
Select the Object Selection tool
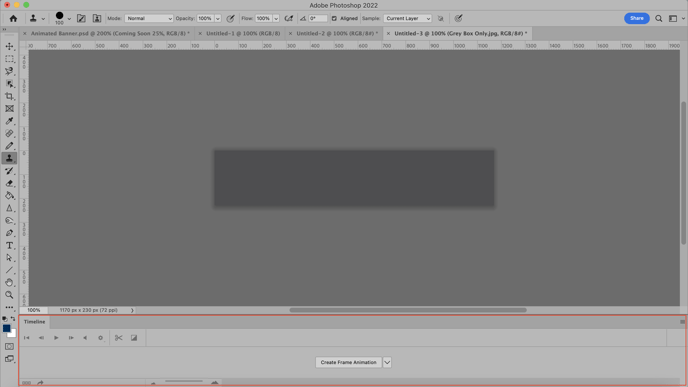point(9,83)
